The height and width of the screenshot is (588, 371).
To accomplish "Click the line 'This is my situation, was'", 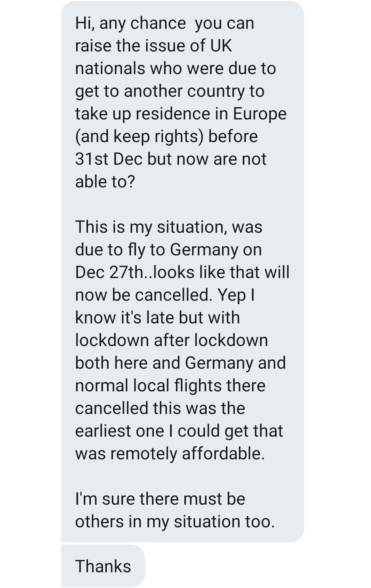I will pos(169,227).
